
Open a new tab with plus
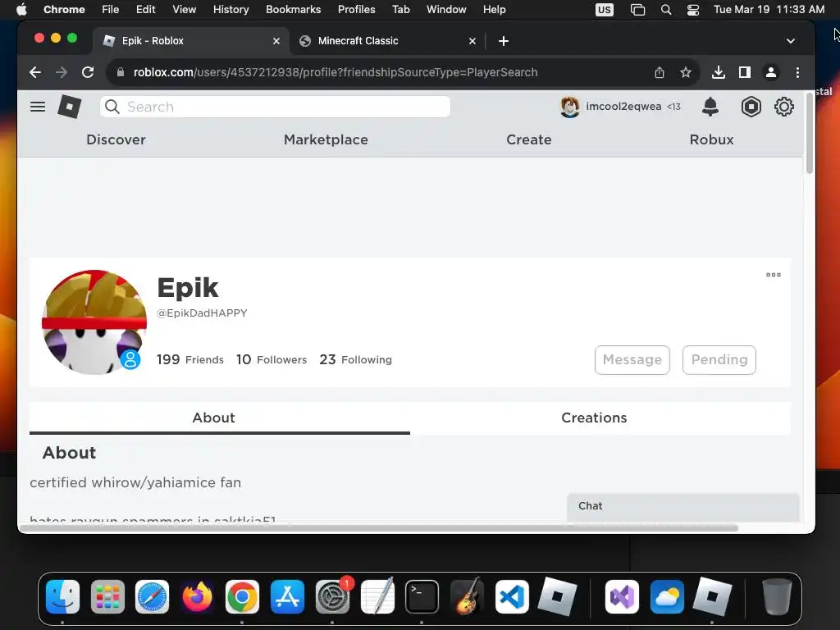(x=504, y=41)
